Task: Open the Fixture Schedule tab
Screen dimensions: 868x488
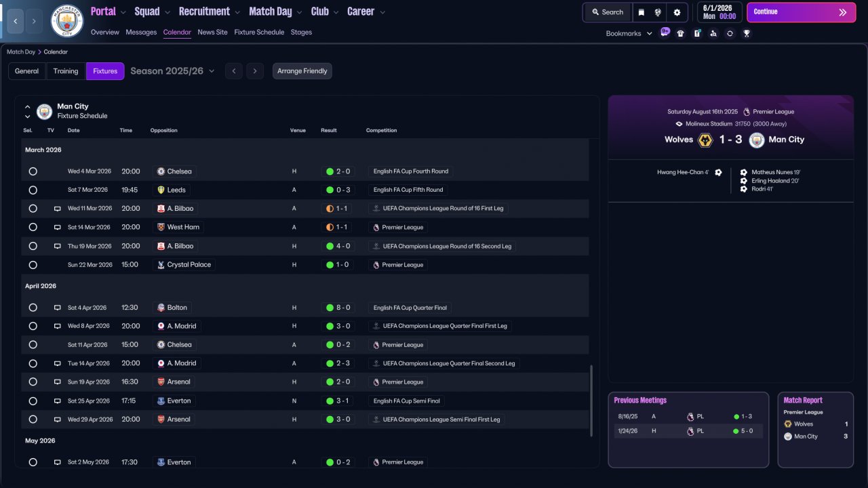Action: [259, 33]
